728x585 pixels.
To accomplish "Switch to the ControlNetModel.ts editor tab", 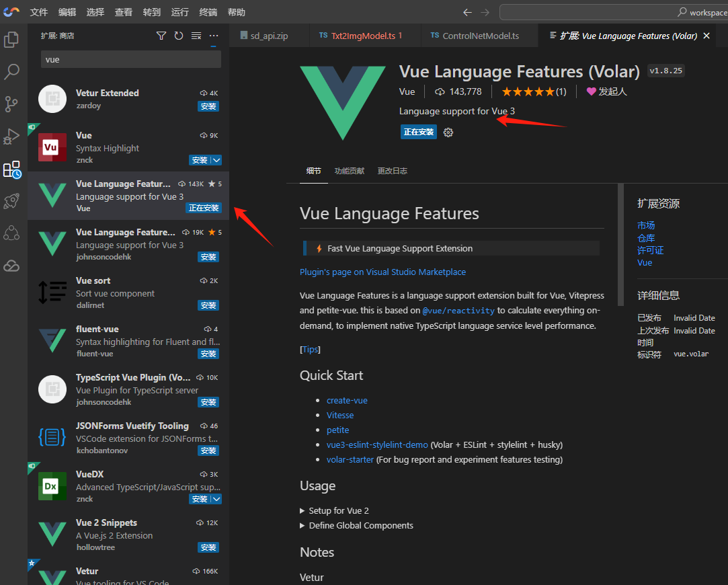I will pyautogui.click(x=480, y=36).
